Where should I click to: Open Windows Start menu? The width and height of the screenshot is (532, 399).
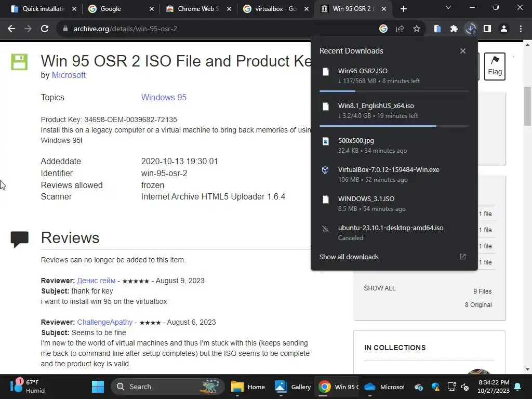[x=98, y=387]
